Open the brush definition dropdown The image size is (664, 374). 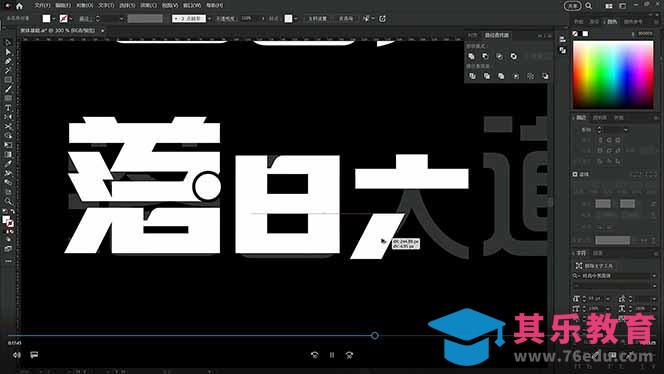(209, 19)
